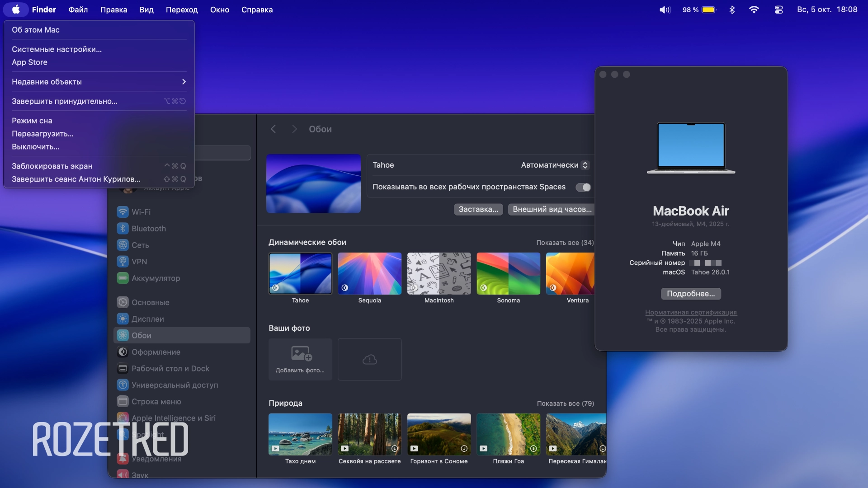The width and height of the screenshot is (868, 488).
Task: Open Control Center from the menu bar
Action: (x=778, y=9)
